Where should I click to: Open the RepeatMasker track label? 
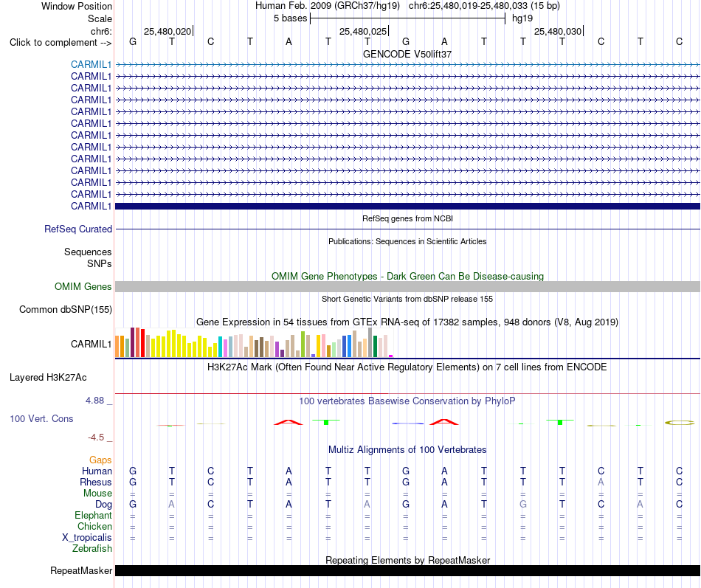(81, 570)
